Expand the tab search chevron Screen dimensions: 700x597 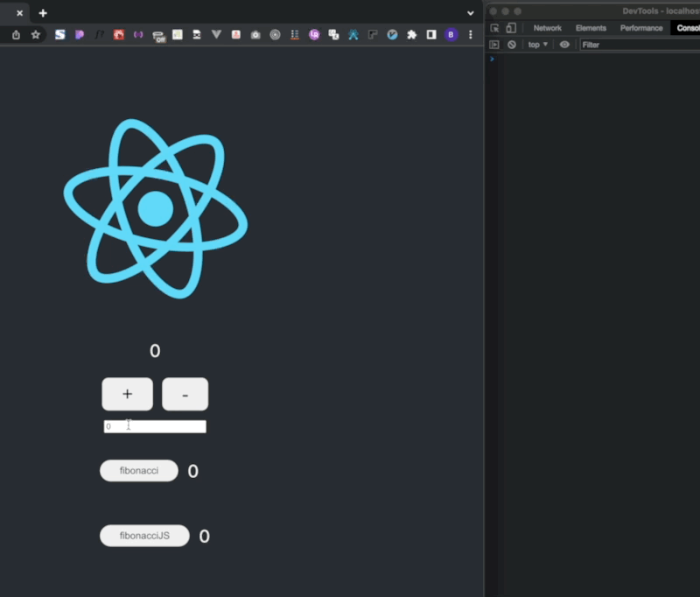471,13
